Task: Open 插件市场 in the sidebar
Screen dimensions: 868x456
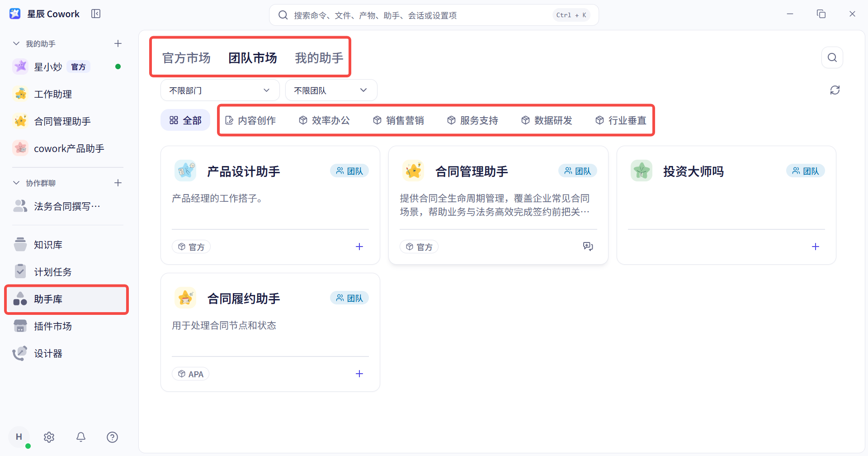Action: [x=67, y=326]
